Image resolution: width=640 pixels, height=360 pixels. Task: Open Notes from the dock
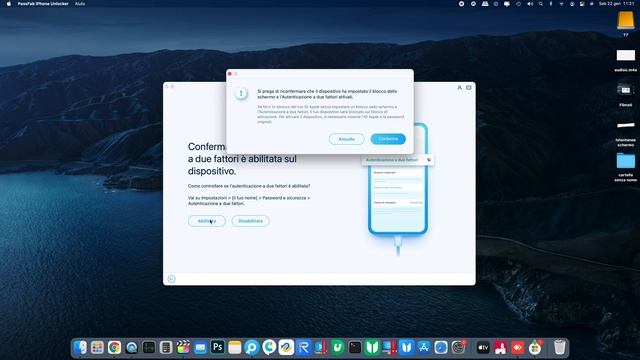tap(235, 347)
